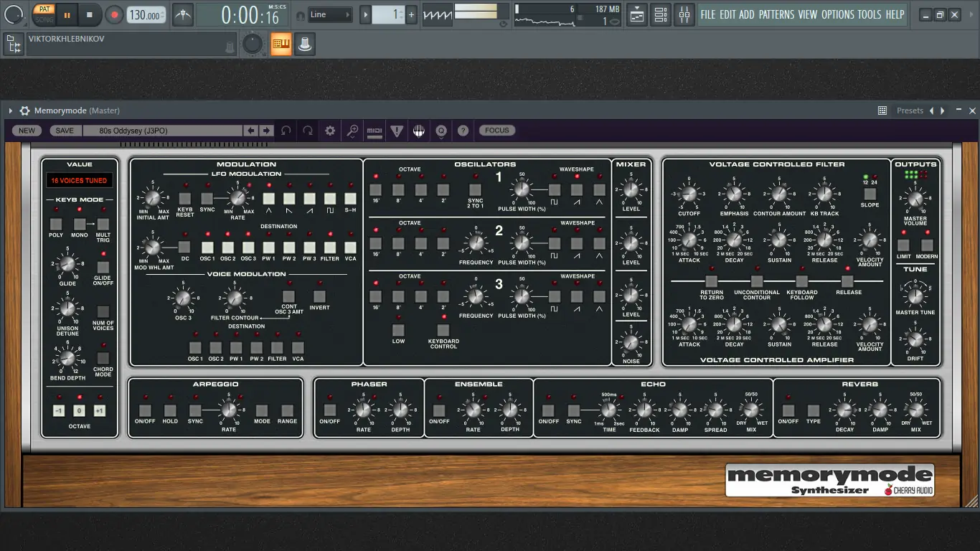980x551 pixels.
Task: Open the MIDI panel icon in plugin toolbar
Action: 374,131
